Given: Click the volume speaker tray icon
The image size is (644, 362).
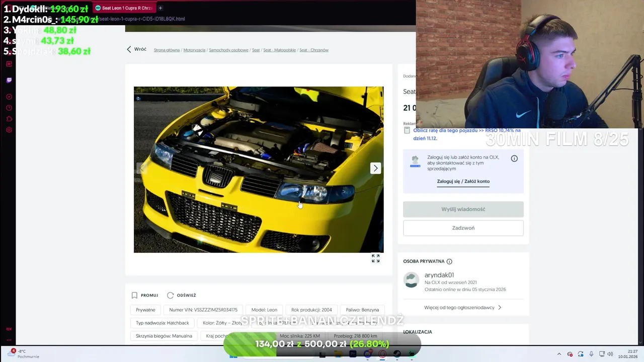Looking at the screenshot, I should click(x=610, y=354).
